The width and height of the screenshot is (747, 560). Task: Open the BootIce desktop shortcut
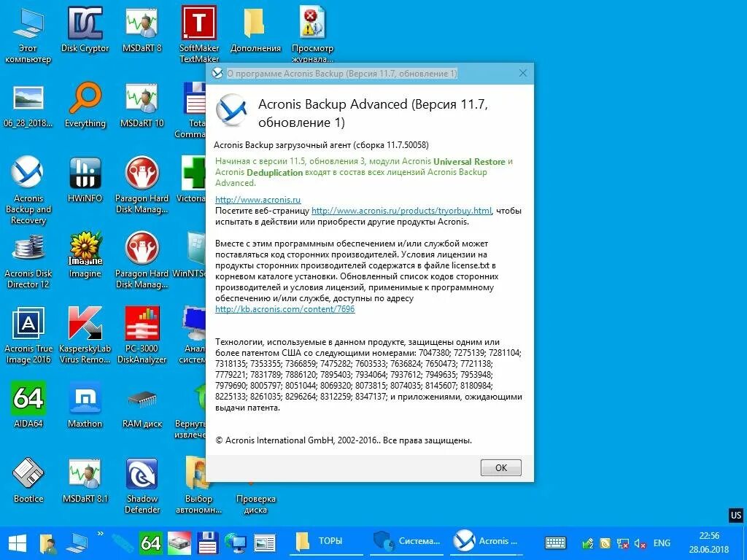(x=28, y=480)
